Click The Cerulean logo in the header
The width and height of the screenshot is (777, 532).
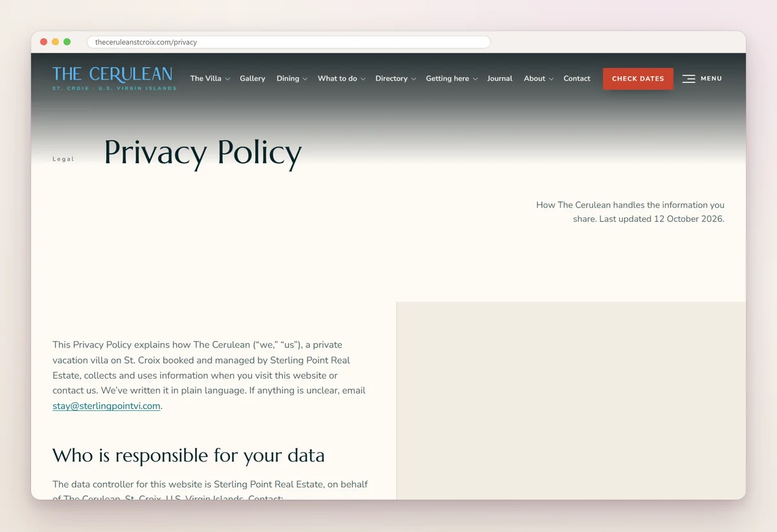point(114,78)
